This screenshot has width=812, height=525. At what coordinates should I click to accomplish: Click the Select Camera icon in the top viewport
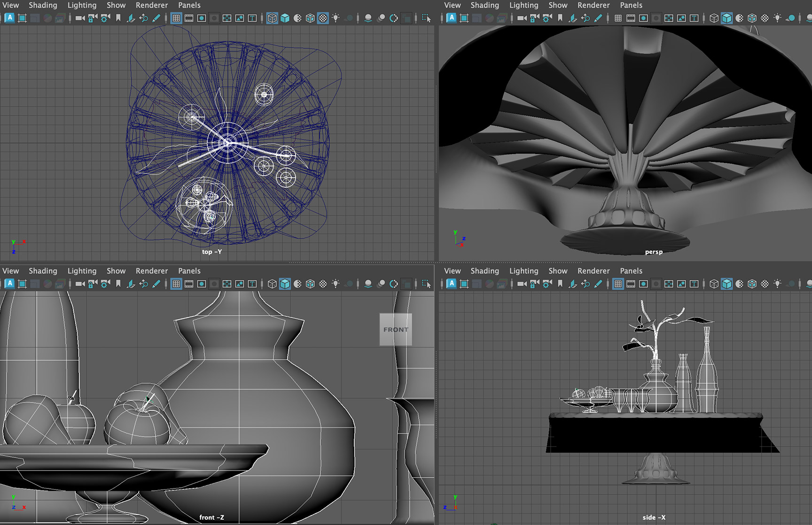click(79, 18)
